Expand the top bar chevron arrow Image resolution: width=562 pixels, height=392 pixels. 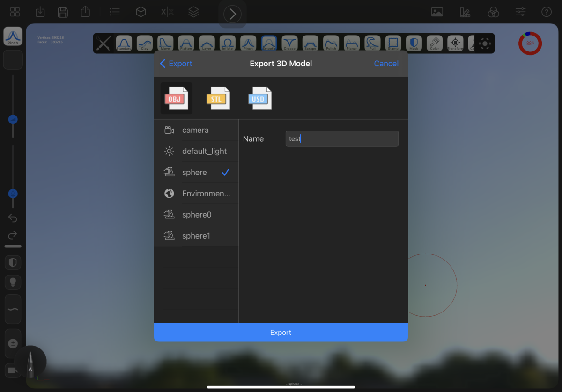232,14
